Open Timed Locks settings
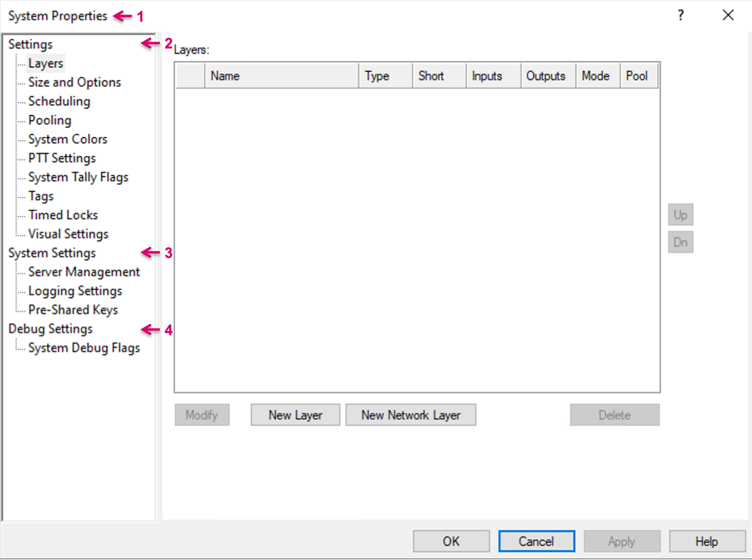This screenshot has width=752, height=560. (x=63, y=215)
